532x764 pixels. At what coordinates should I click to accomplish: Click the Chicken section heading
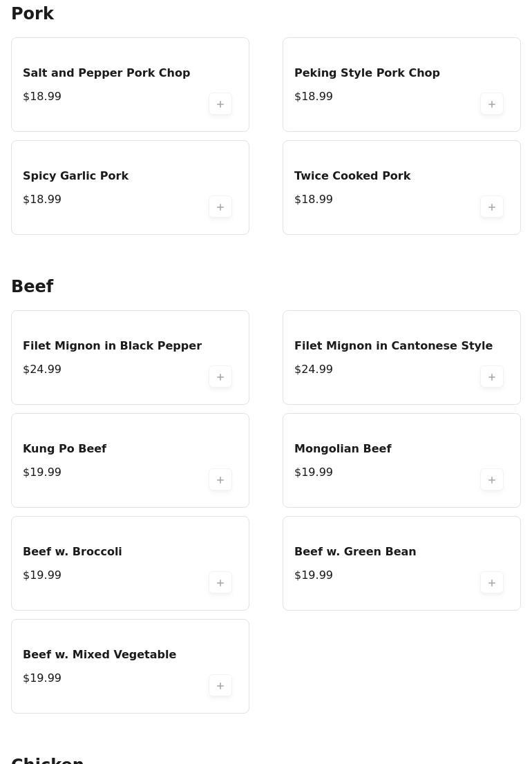pyautogui.click(x=47, y=760)
